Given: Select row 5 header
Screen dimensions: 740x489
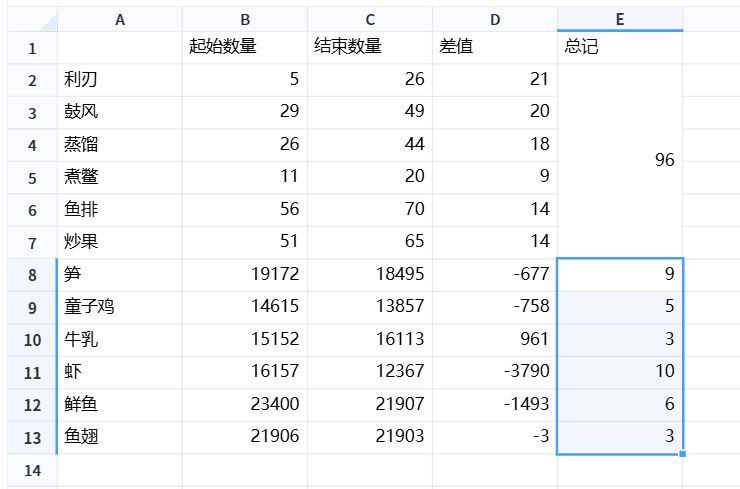Looking at the screenshot, I should (x=32, y=178).
